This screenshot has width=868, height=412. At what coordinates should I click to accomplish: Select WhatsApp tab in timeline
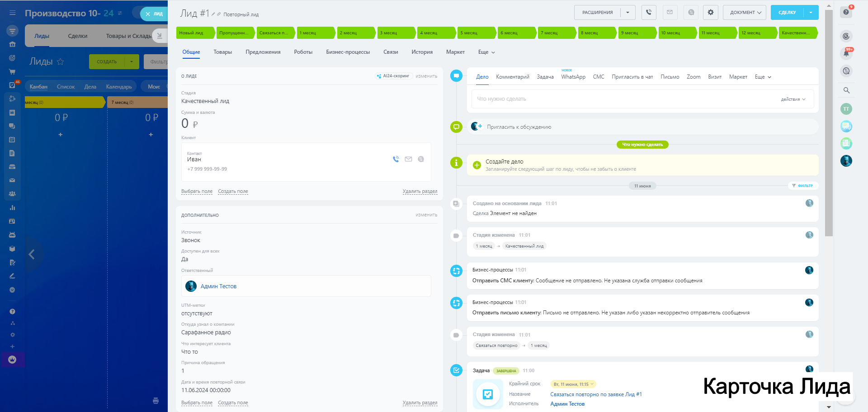[573, 77]
